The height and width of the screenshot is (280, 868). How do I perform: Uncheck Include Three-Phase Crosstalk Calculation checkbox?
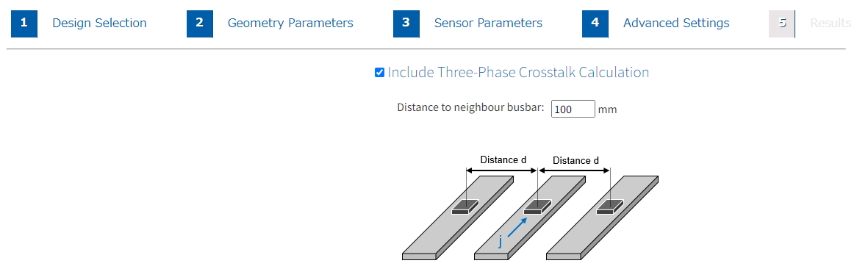click(x=380, y=73)
